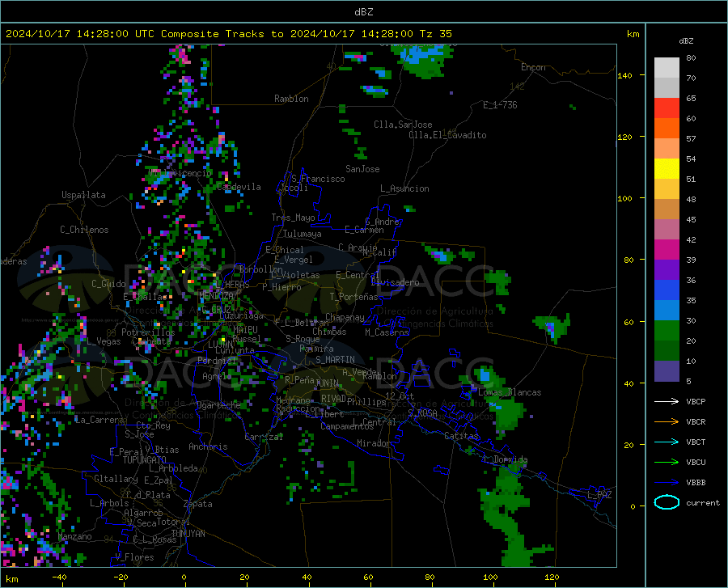This screenshot has height=588, width=728.
Task: Click the SanJose label near center north
Action: [362, 169]
